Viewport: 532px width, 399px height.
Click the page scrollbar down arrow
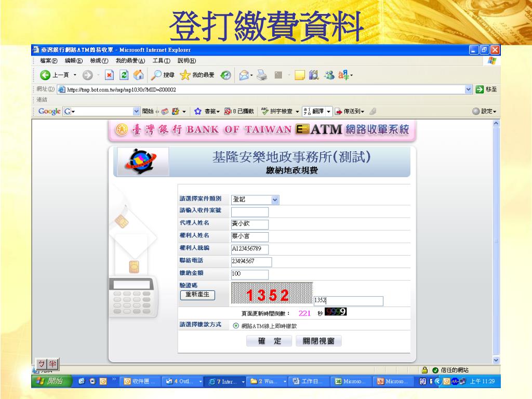496,360
